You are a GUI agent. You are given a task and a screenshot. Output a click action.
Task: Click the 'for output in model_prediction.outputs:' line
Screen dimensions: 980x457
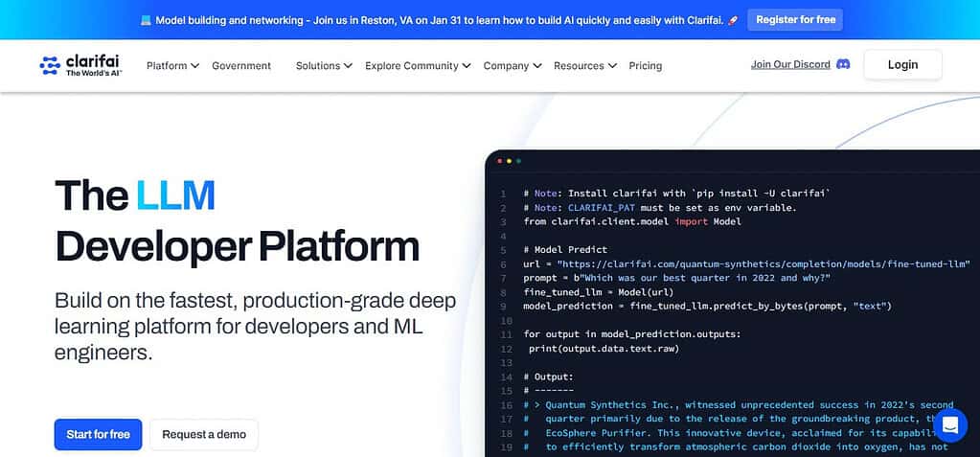pos(632,333)
